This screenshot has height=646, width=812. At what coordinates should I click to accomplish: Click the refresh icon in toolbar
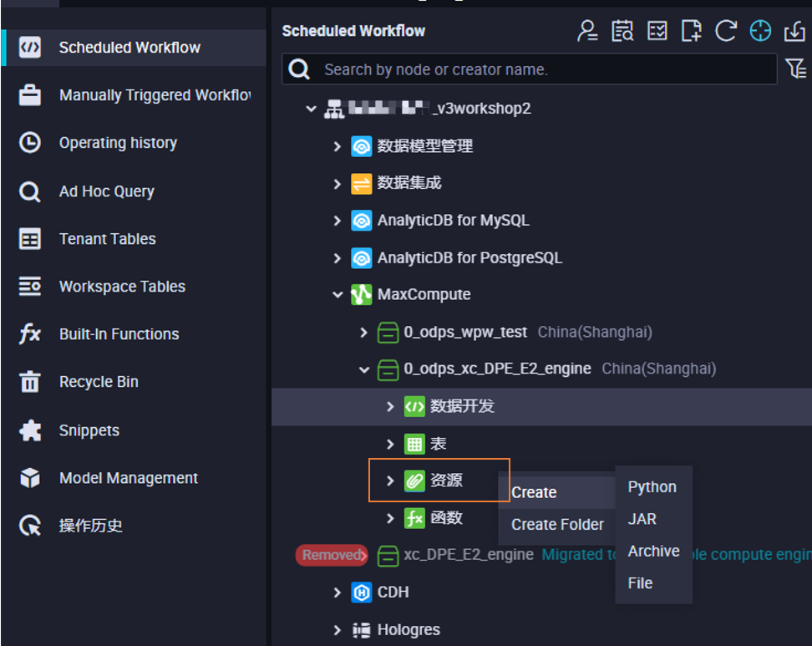[725, 31]
